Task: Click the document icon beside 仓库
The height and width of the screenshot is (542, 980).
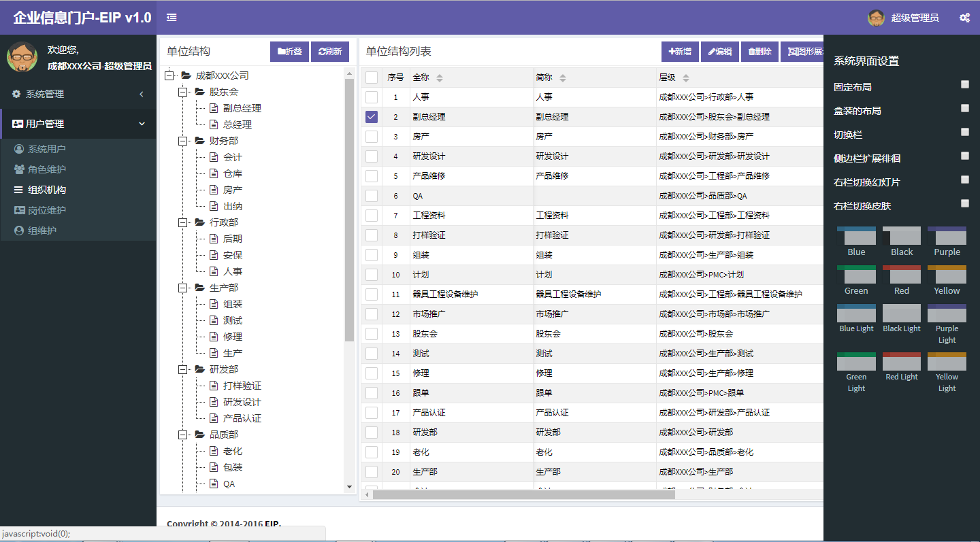Action: click(214, 173)
